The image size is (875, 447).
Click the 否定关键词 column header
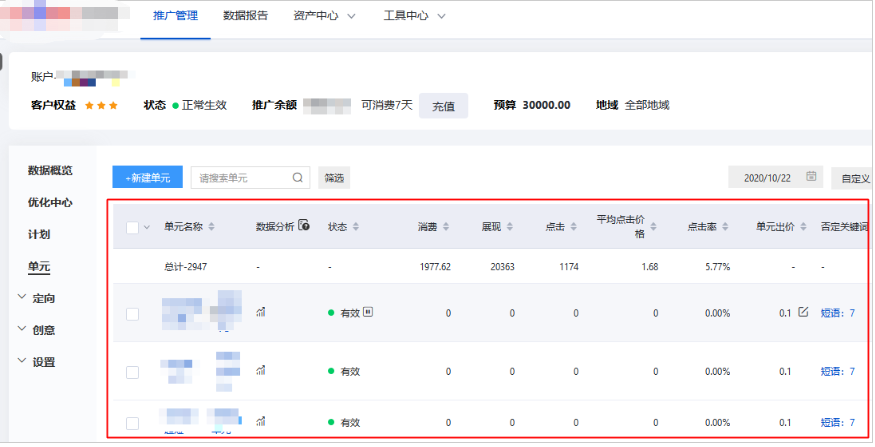pos(844,227)
